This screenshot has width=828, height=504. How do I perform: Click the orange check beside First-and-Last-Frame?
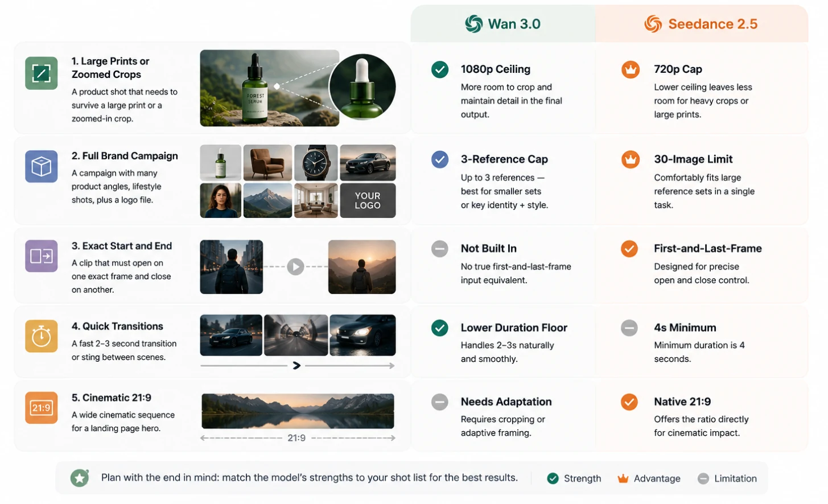(x=629, y=249)
